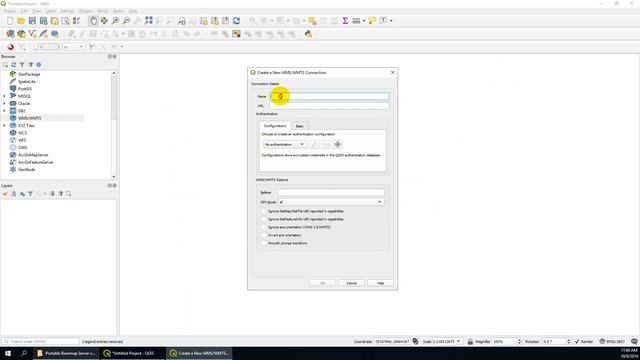
Task: Click the EPSG CRS button in status bar
Action: [613, 342]
